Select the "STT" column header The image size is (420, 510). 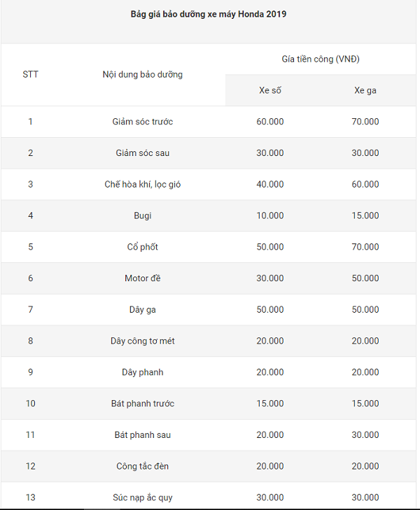point(30,74)
